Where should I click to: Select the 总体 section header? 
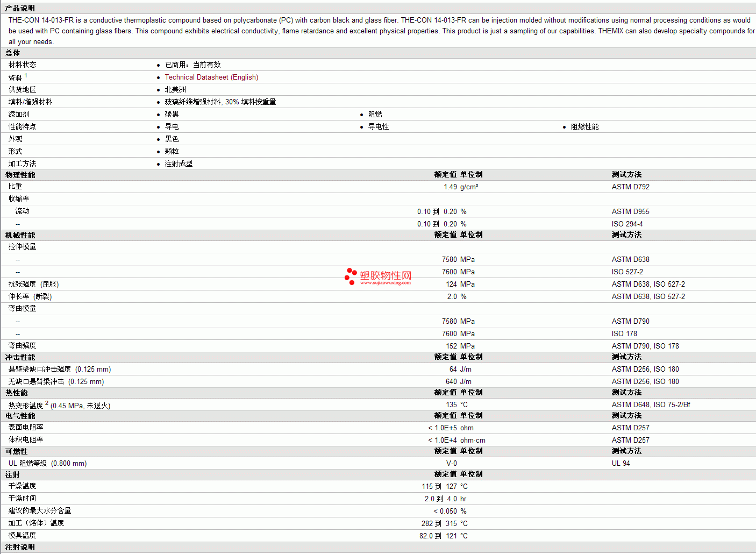[13, 53]
